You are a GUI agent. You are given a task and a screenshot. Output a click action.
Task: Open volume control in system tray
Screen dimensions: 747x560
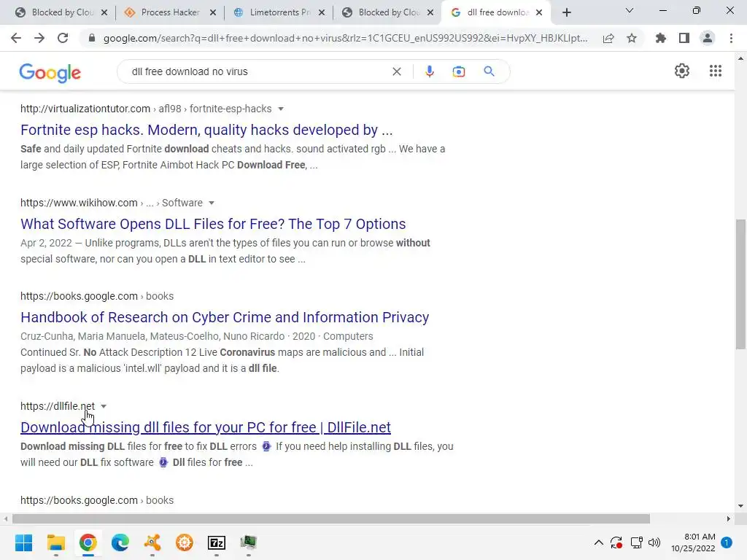tap(654, 542)
